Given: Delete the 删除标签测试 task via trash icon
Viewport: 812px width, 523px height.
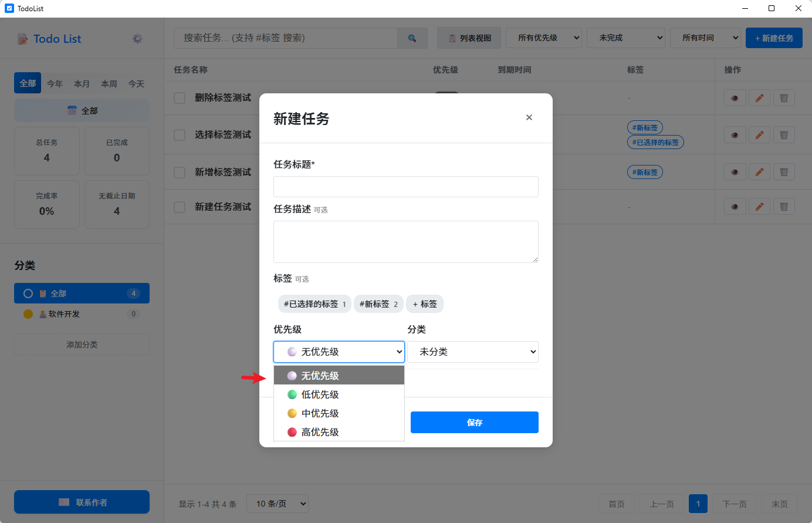Looking at the screenshot, I should pos(784,98).
